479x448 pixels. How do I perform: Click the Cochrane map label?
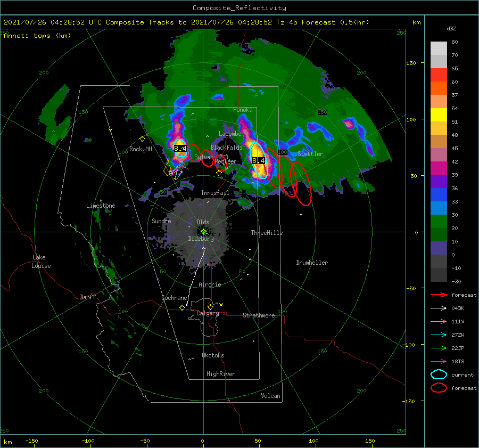[174, 298]
